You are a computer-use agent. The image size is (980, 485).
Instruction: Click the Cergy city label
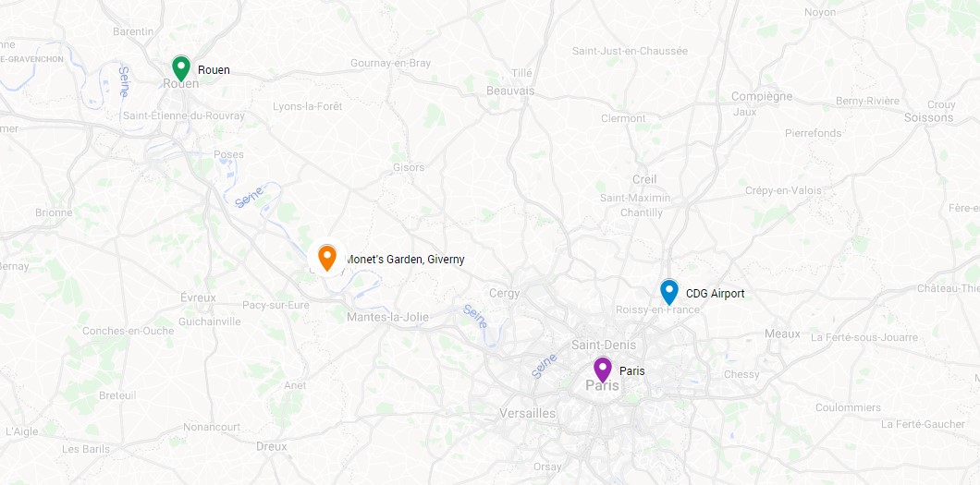(505, 294)
